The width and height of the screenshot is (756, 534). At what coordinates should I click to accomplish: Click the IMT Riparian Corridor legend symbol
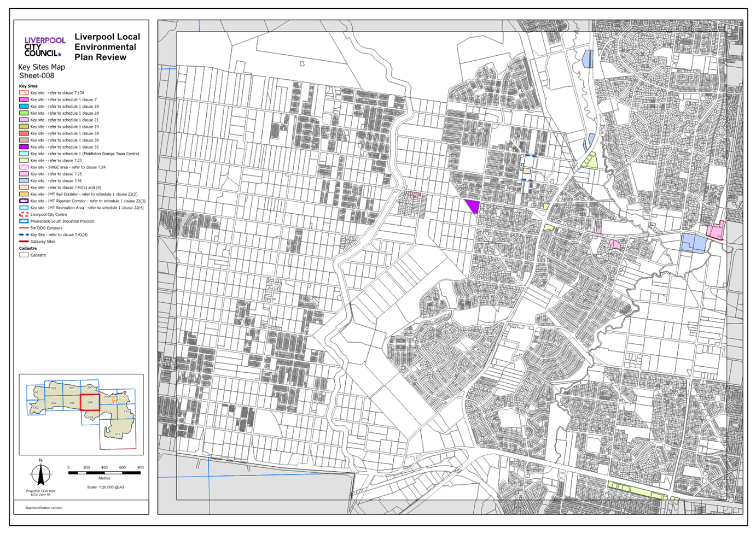(x=24, y=201)
